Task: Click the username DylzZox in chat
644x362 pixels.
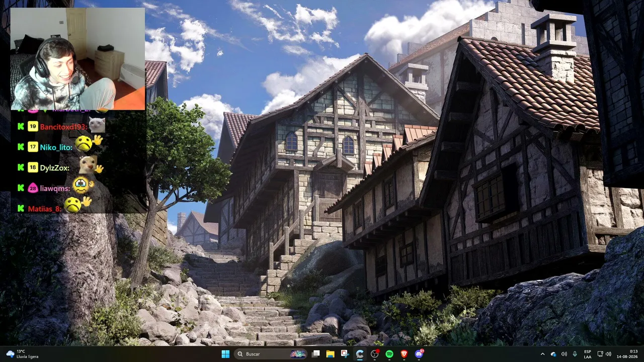Action: [54, 168]
